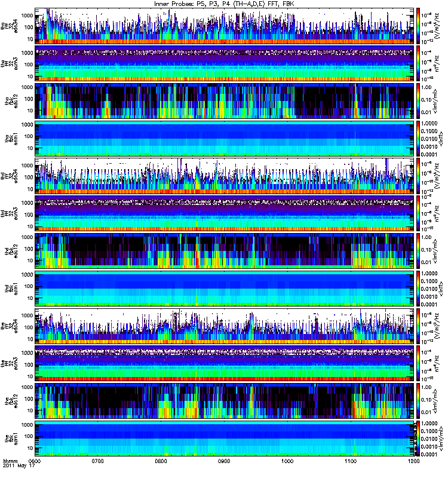This screenshot has width=448, height=478.
Task: Select the thd fff 32 edc34 spectrogram panel
Action: (224, 176)
